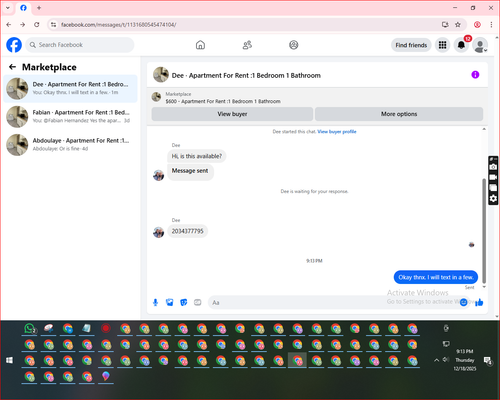Open the Windows notification center icon
The image size is (500, 400).
[x=488, y=361]
